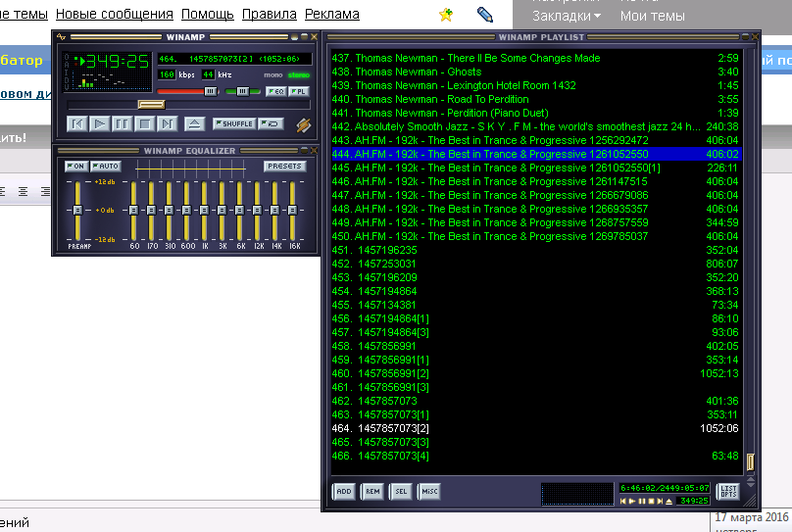
Task: Open file with the eject button
Action: [x=194, y=123]
